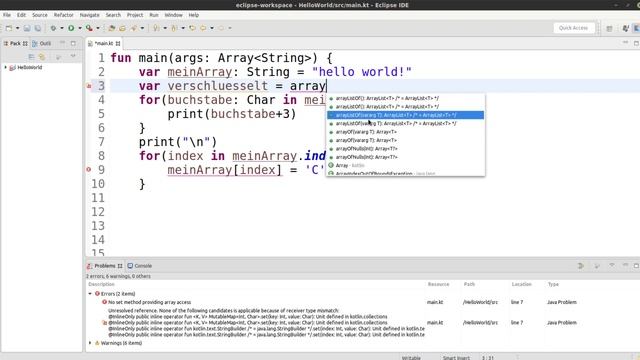Choose first arrayOfNulls(Int) proposal

(x=406, y=149)
